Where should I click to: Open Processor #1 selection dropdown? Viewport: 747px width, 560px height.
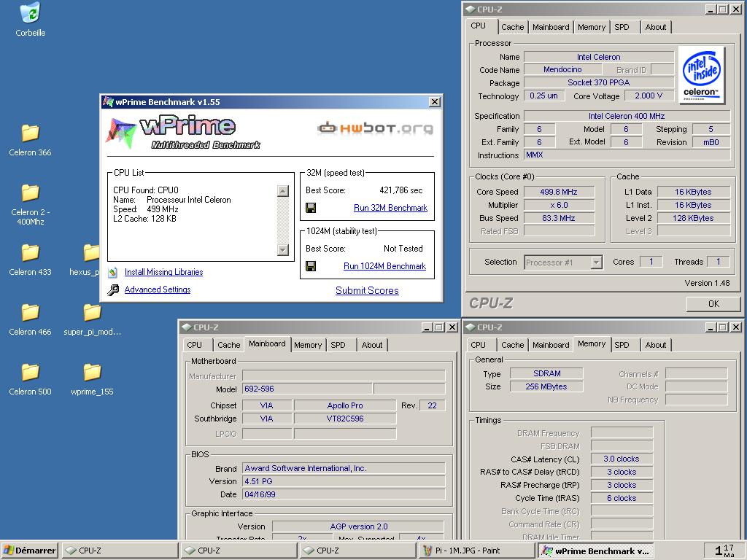(x=597, y=262)
